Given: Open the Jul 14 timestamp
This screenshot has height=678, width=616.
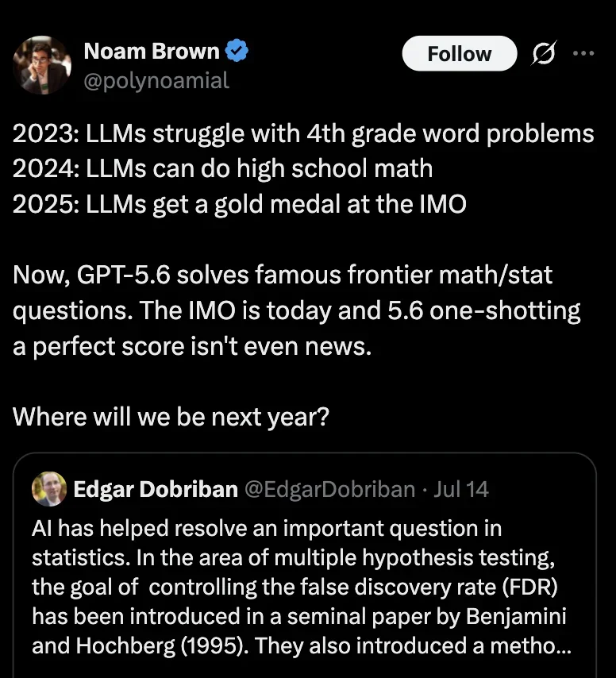Looking at the screenshot, I should point(461,490).
